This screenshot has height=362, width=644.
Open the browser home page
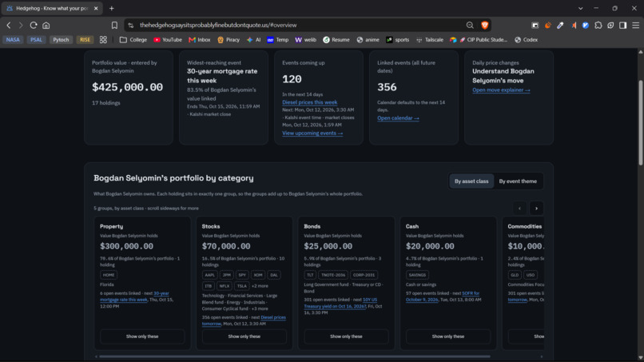[46, 25]
